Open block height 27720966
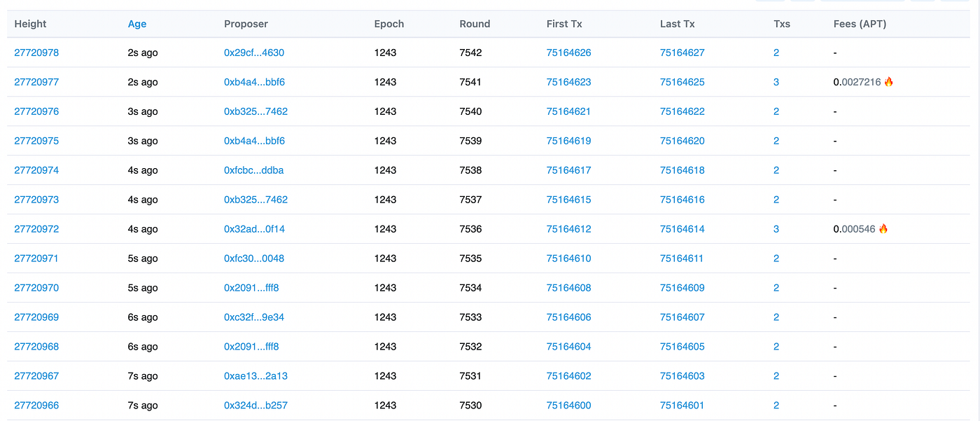 click(36, 406)
